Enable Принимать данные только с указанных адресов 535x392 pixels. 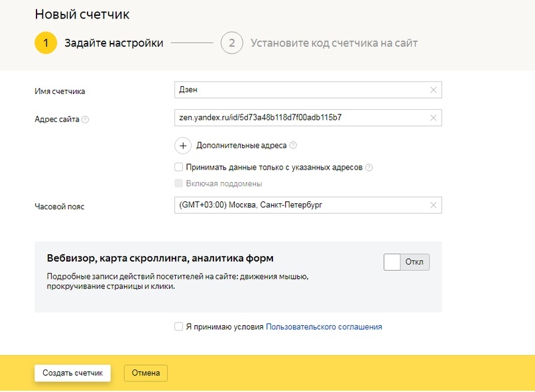click(x=178, y=168)
